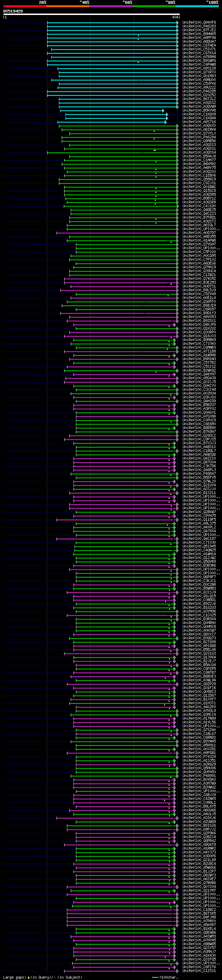
Task: Open hit UniRef100_B7FJE2
Action: [x=199, y=30]
